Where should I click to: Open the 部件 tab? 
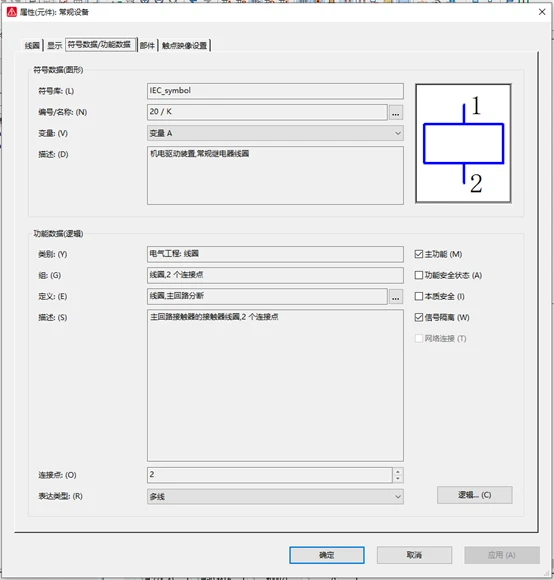[147, 45]
